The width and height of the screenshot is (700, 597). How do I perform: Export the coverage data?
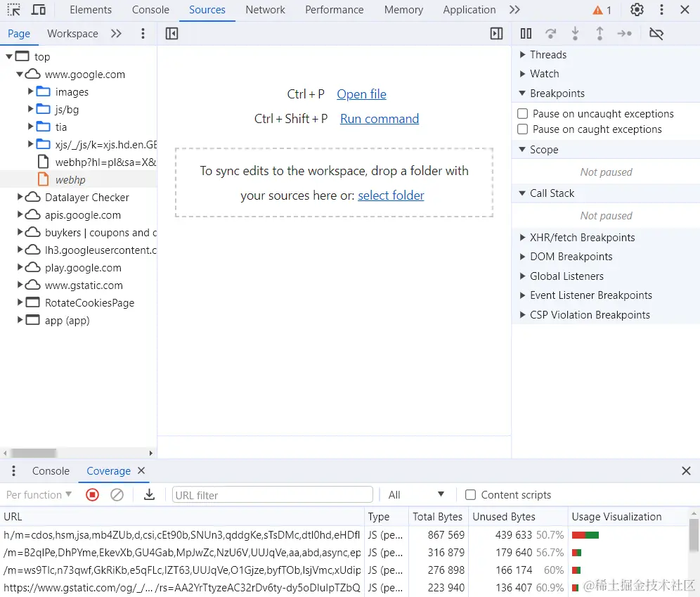pos(149,495)
